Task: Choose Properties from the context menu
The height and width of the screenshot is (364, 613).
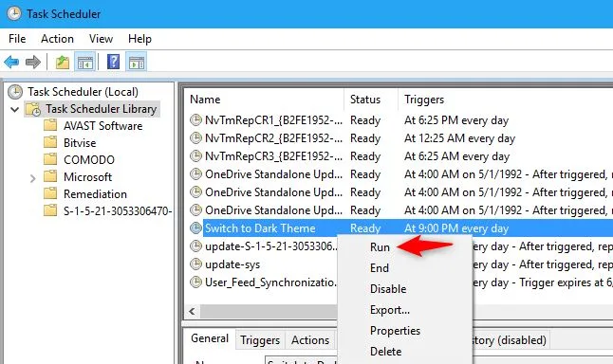Action: tap(405, 331)
